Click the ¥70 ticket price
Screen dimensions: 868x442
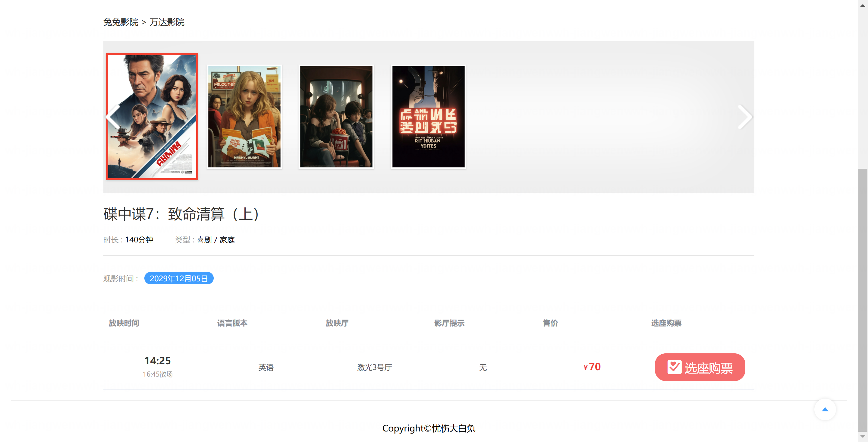(x=592, y=367)
